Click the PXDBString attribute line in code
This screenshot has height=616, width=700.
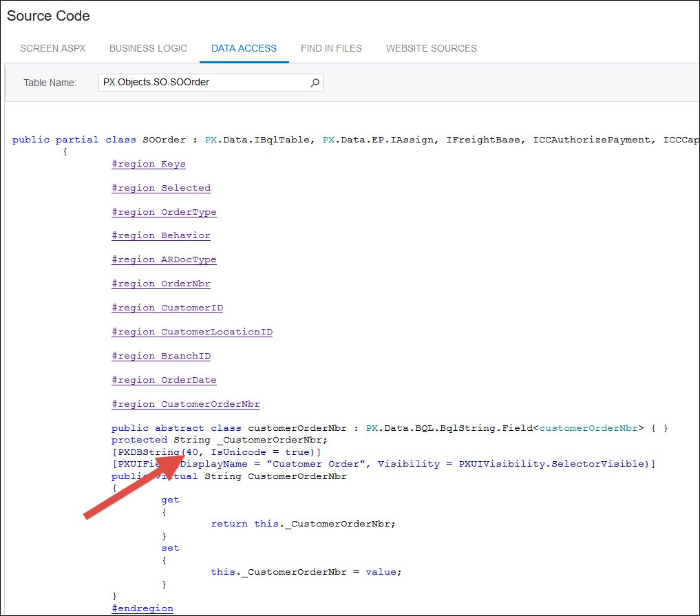pyautogui.click(x=216, y=452)
